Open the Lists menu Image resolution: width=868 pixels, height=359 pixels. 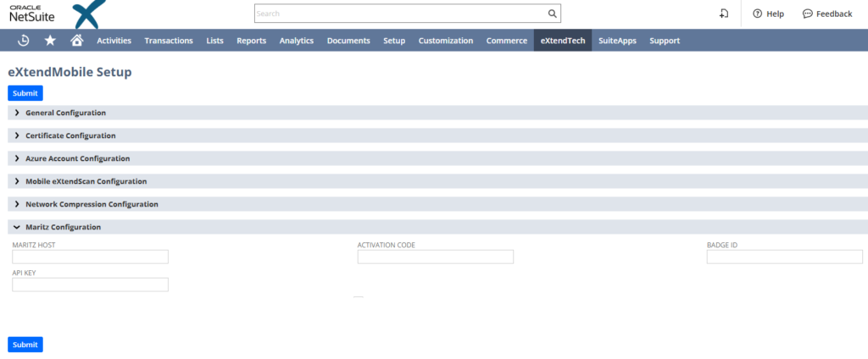point(214,41)
